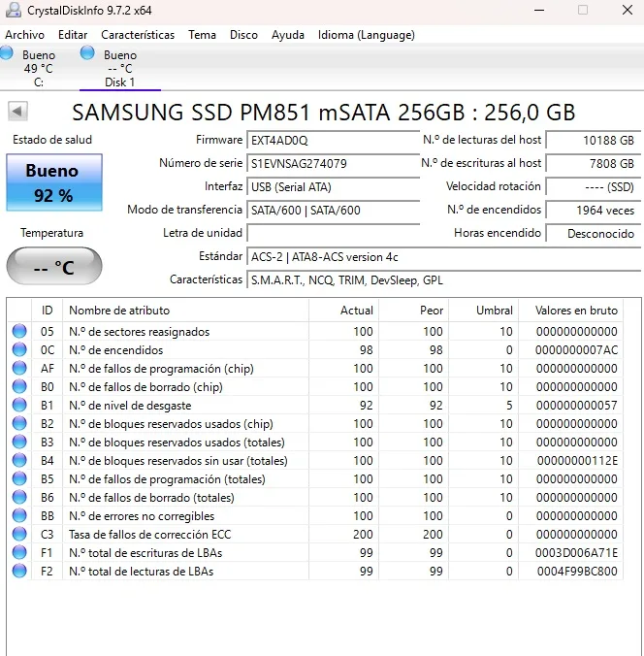Click the power-on count 1964 veces
The height and width of the screenshot is (656, 644).
[594, 210]
